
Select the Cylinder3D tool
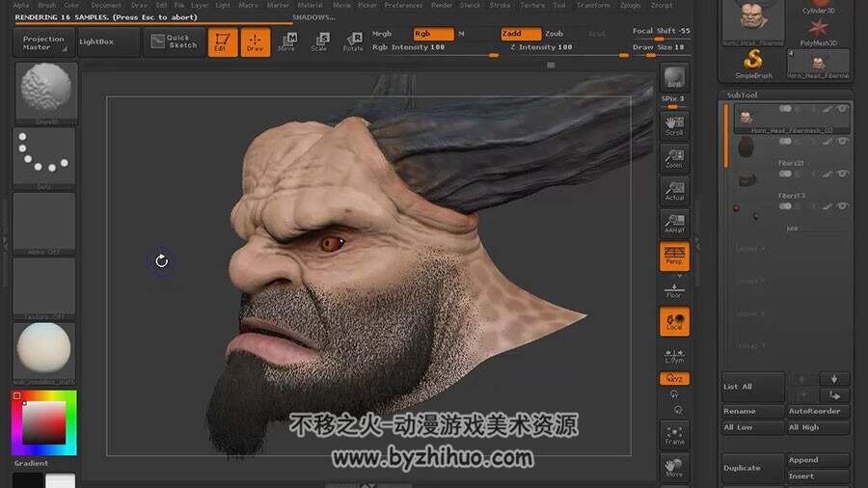point(818,7)
